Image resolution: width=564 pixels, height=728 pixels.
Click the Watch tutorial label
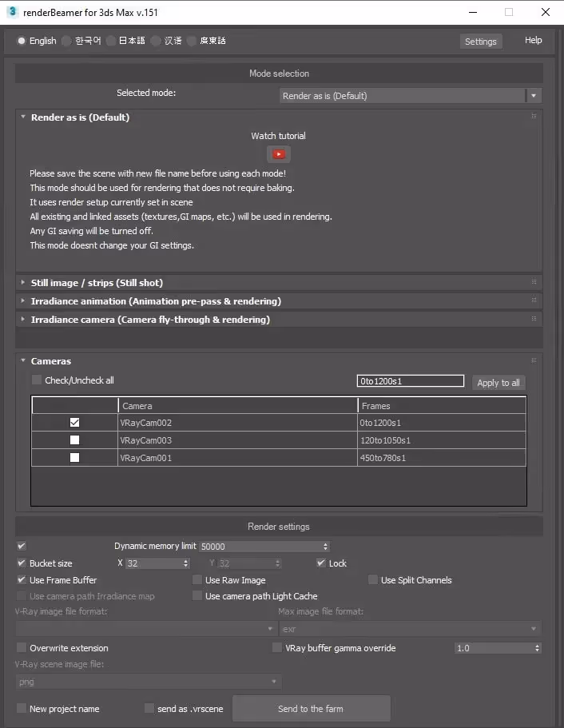[x=279, y=136]
